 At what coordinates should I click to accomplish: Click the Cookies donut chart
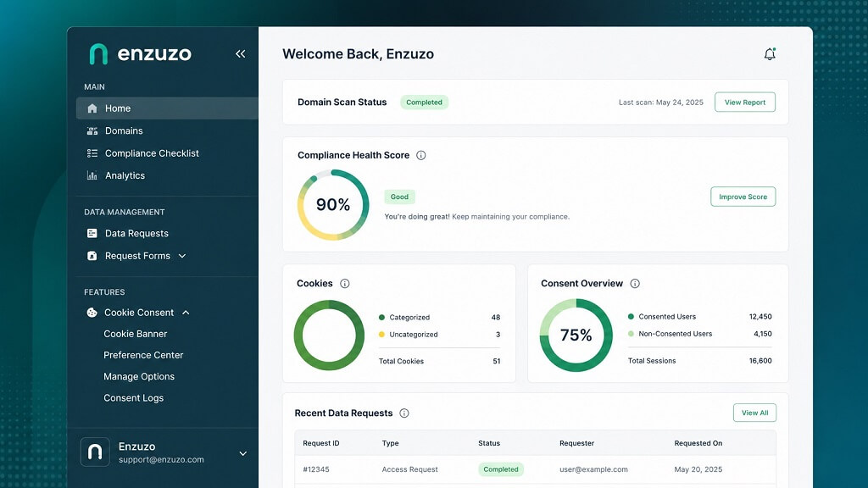pos(329,335)
